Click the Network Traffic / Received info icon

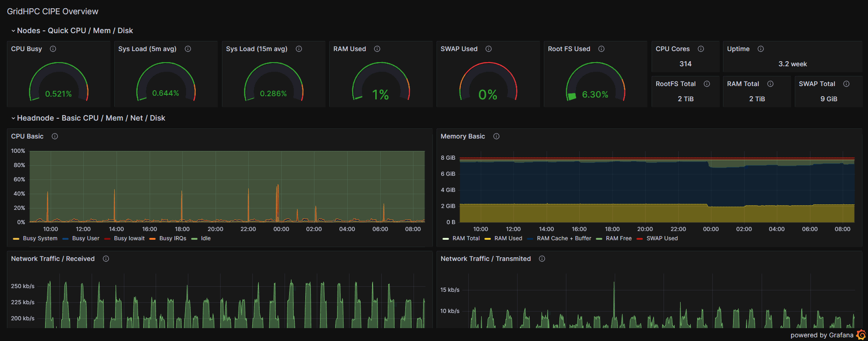(x=106, y=259)
